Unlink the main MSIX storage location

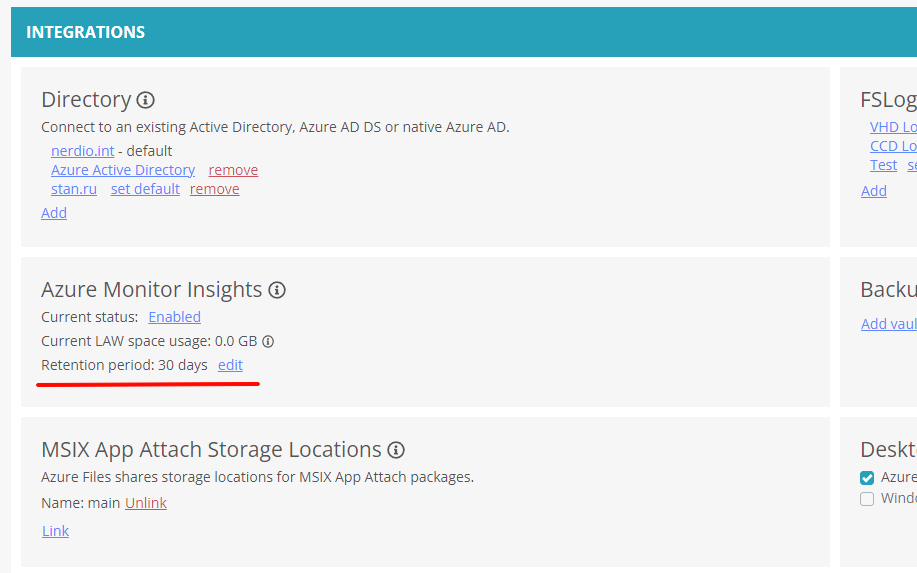[146, 503]
